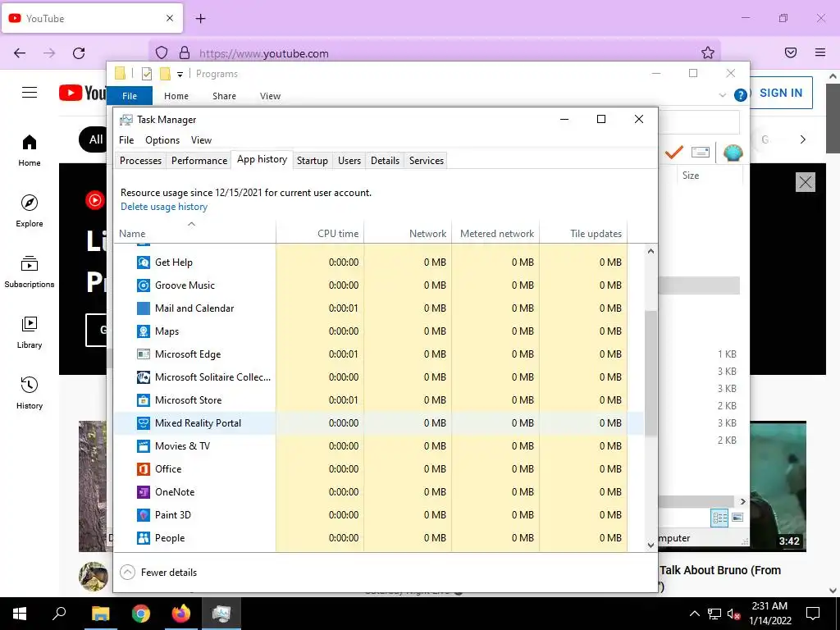
Task: Select the All chip on YouTube
Action: pos(95,139)
